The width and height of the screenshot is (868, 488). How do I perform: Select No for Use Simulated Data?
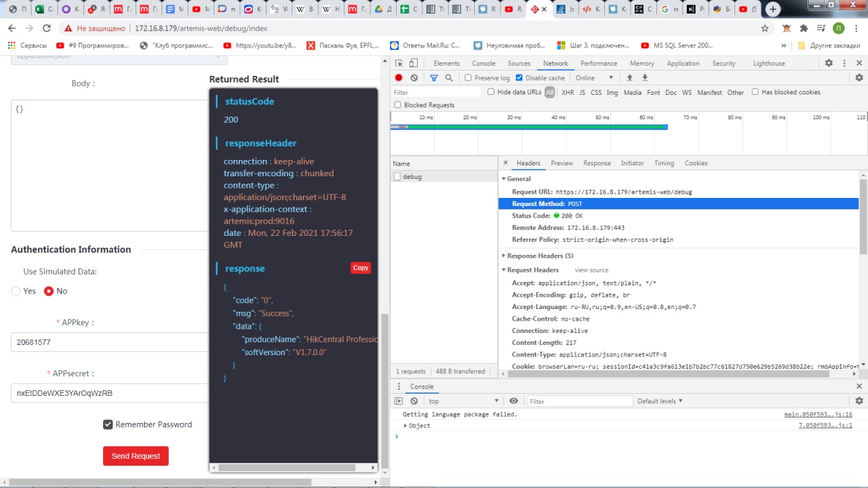(49, 291)
